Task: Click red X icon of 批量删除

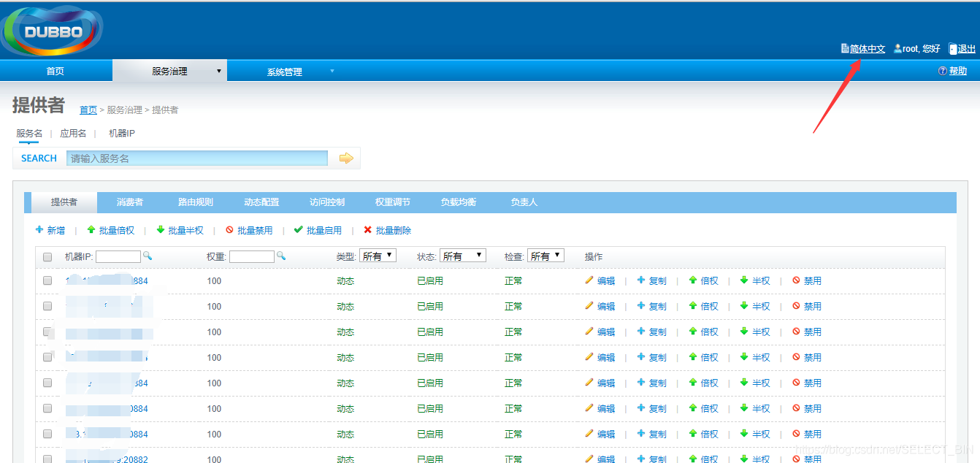Action: [x=367, y=229]
